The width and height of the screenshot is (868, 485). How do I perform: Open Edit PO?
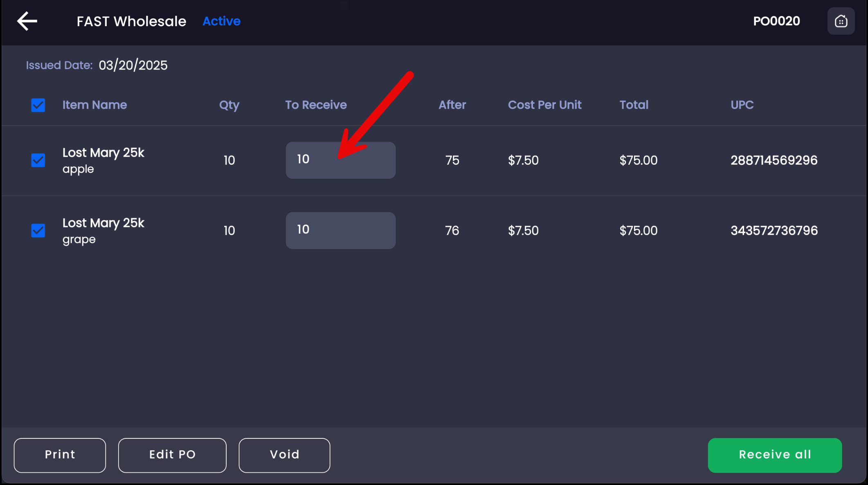172,455
